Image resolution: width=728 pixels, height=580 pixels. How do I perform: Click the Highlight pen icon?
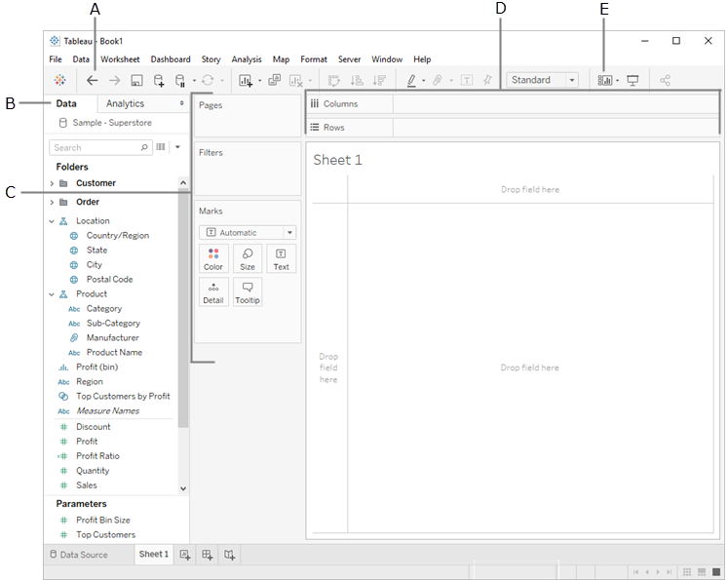[x=411, y=81]
